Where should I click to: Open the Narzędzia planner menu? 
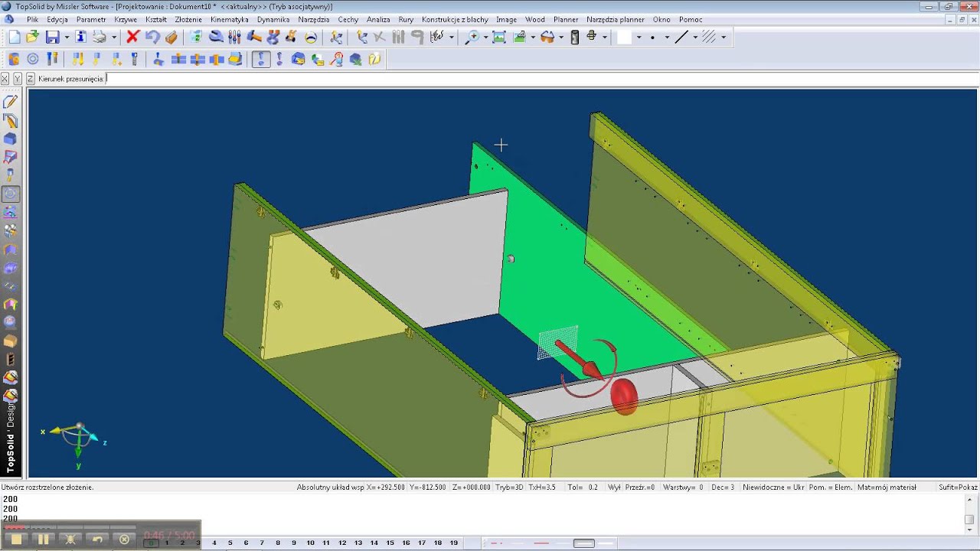(616, 20)
